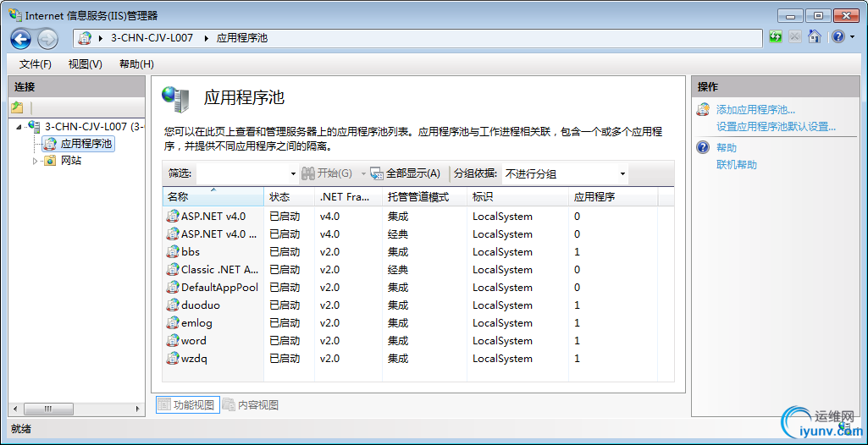Collapse the 3-CHN-CJV-L007 server node
Viewport: 868px width, 445px height.
point(19,127)
